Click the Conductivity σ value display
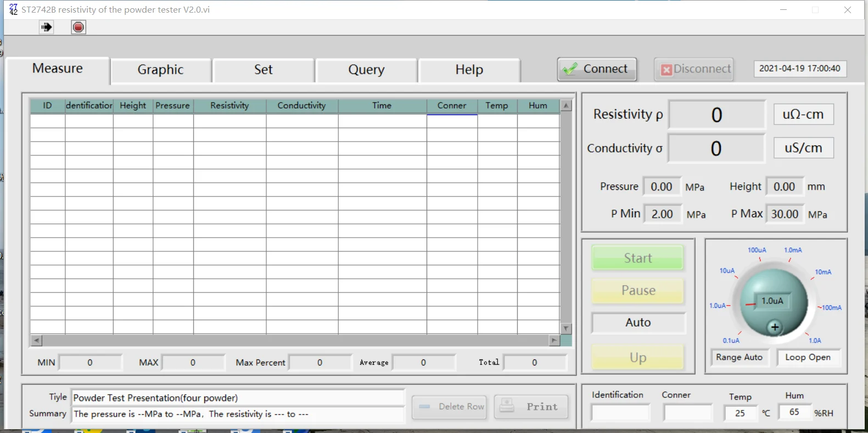Viewport: 868px width, 433px height. [x=716, y=149]
